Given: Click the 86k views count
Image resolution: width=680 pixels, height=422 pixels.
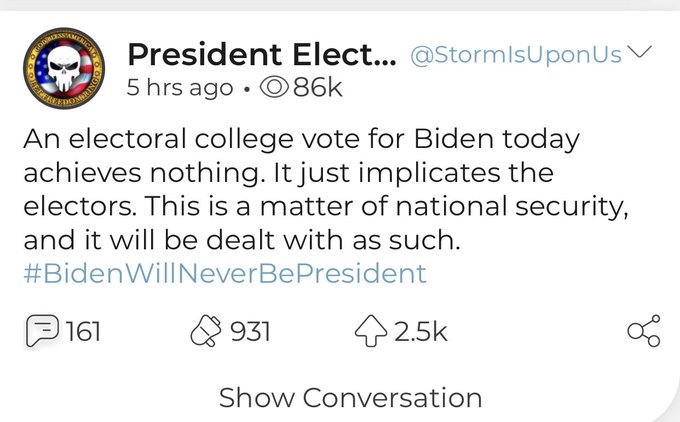Looking at the screenshot, I should coord(318,88).
